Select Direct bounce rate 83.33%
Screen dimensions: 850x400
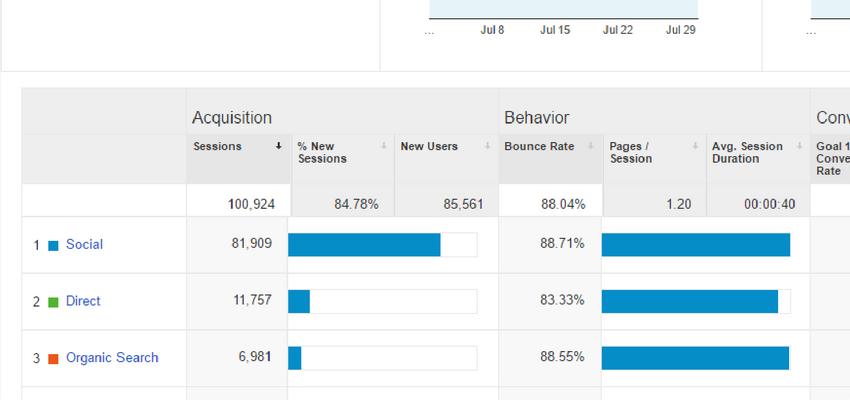pyautogui.click(x=562, y=300)
